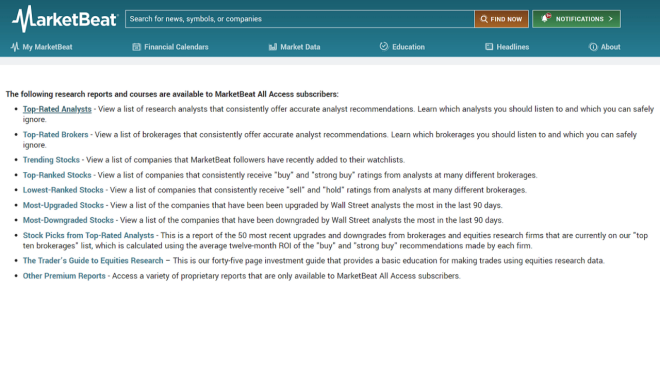660x371 pixels.
Task: Click the Market Data chart icon
Action: pyautogui.click(x=273, y=47)
